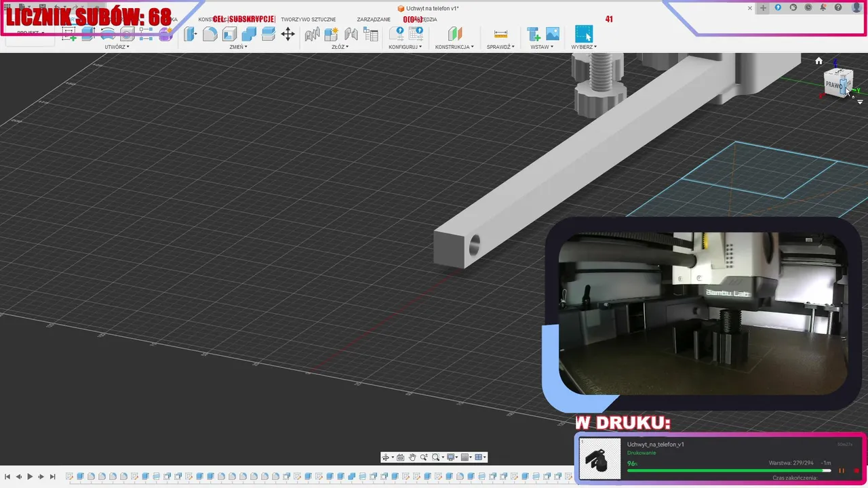This screenshot has height=488, width=868.
Task: Stop the print with red stop button
Action: (856, 470)
